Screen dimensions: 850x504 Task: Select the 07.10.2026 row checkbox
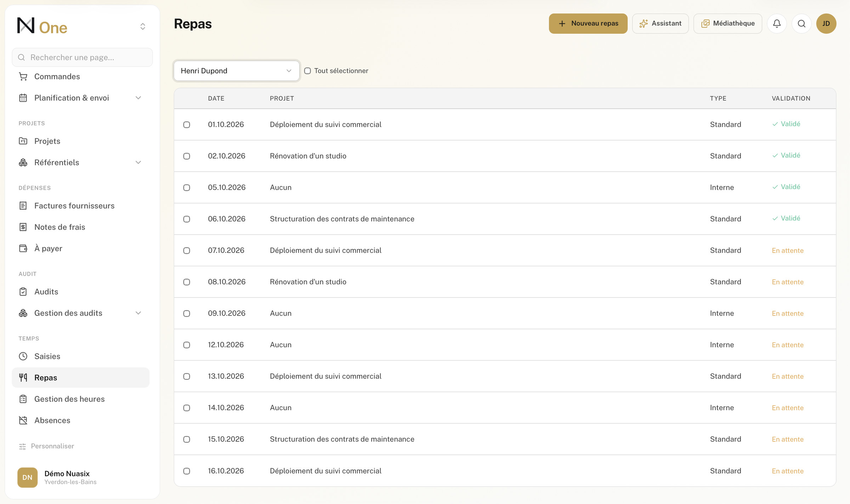coord(187,251)
